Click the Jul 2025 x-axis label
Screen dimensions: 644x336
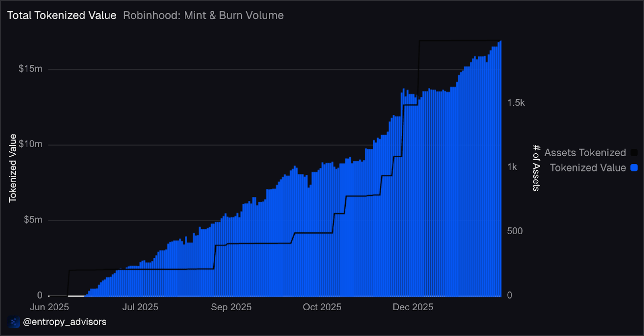pos(140,307)
